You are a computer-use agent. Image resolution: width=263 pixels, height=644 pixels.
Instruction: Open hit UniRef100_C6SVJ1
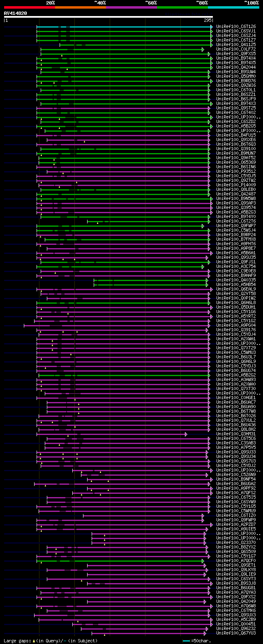(x=236, y=31)
